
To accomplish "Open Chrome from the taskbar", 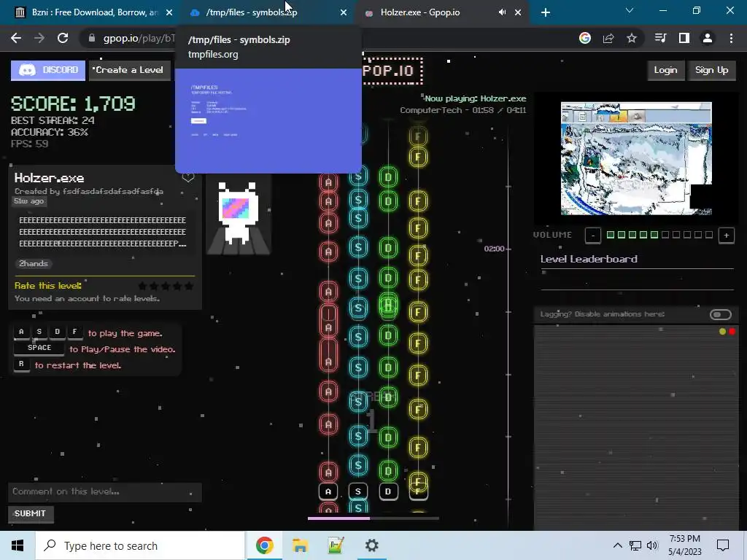I will (264, 545).
